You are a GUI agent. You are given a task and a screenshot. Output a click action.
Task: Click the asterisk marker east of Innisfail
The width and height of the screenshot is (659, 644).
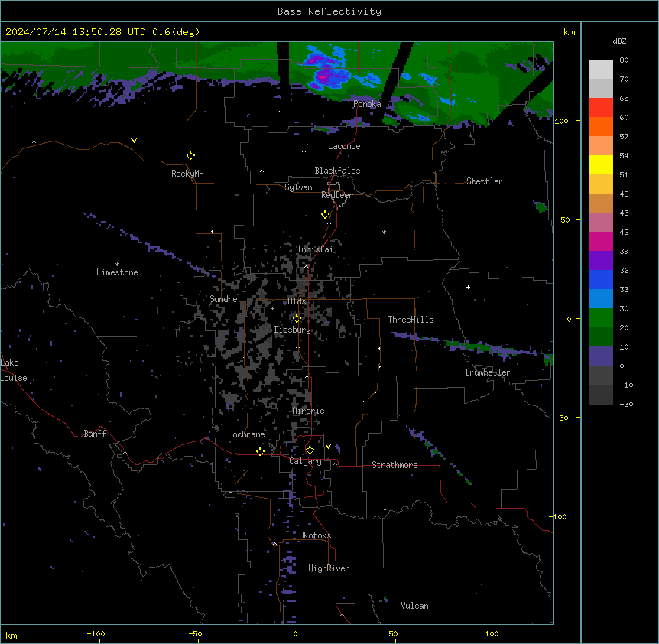384,232
